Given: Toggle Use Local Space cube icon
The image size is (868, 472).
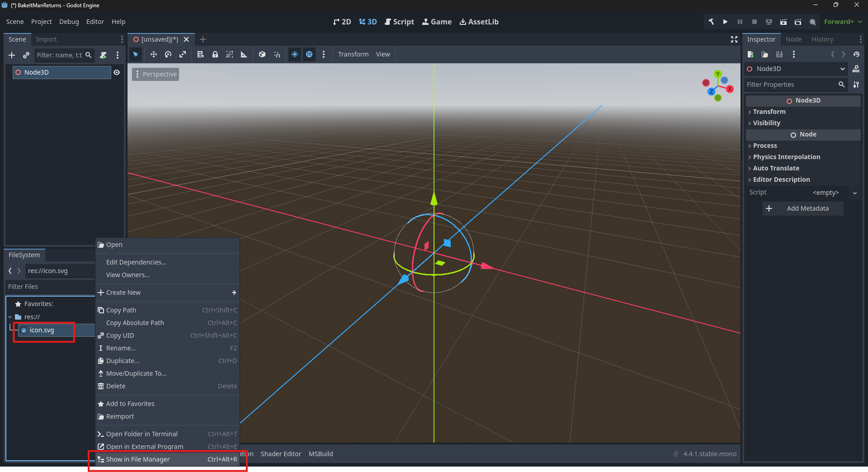Looking at the screenshot, I should coord(262,54).
